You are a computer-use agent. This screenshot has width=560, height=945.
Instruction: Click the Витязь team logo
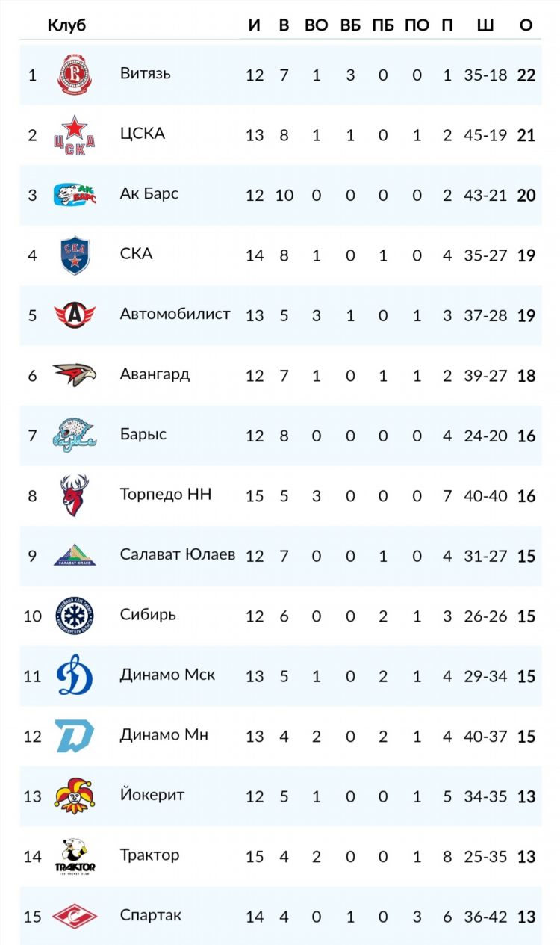click(x=74, y=75)
